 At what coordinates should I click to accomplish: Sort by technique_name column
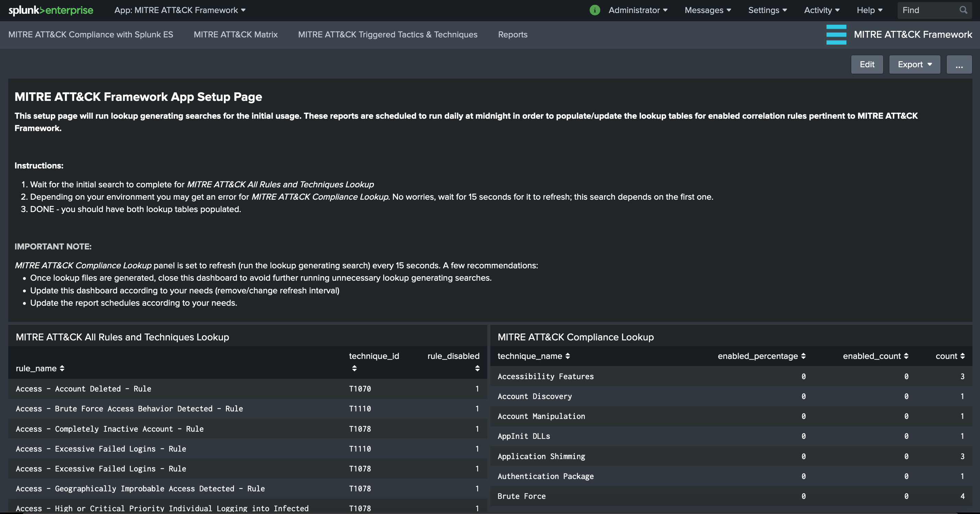[x=568, y=356]
